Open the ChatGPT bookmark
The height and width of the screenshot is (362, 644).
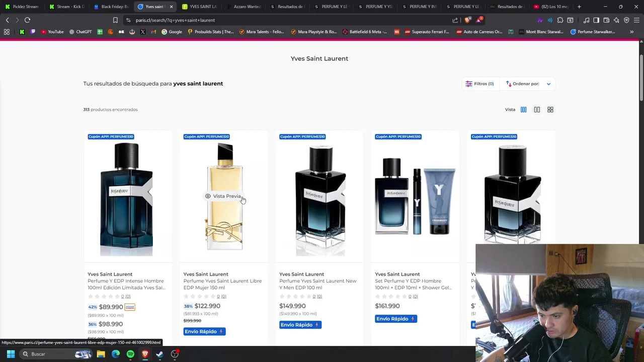coord(80,32)
